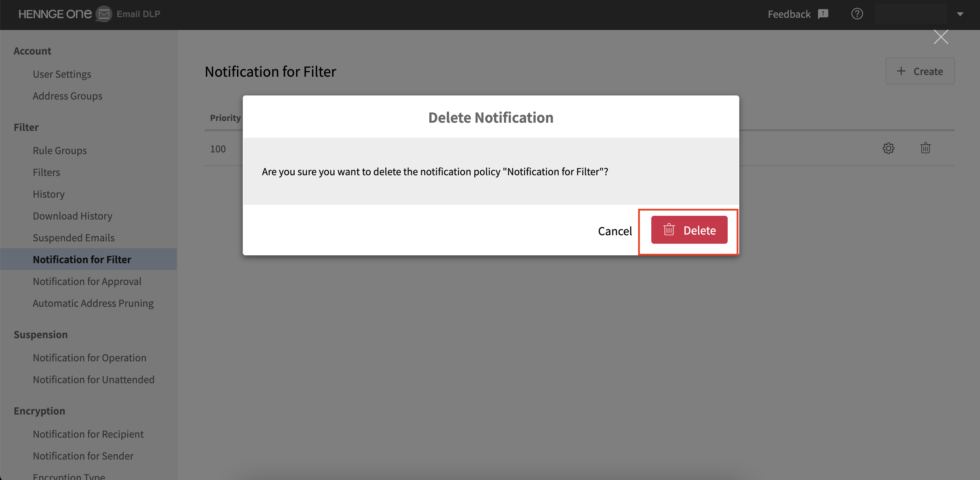Expand the user account dropdown arrow
This screenshot has width=980, height=480.
click(960, 14)
